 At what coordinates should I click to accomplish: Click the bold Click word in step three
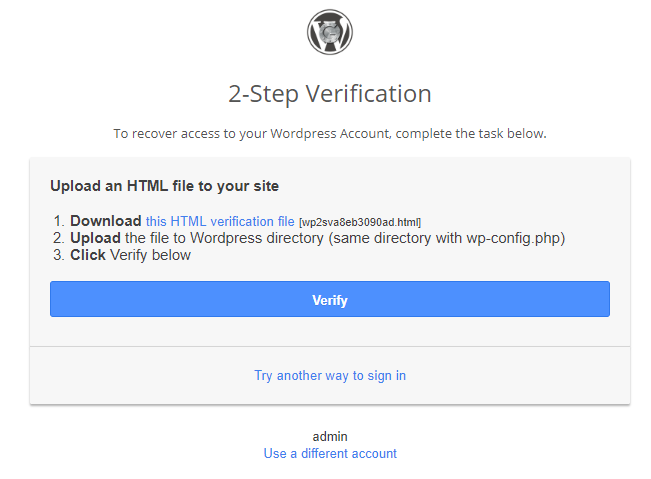pos(88,255)
